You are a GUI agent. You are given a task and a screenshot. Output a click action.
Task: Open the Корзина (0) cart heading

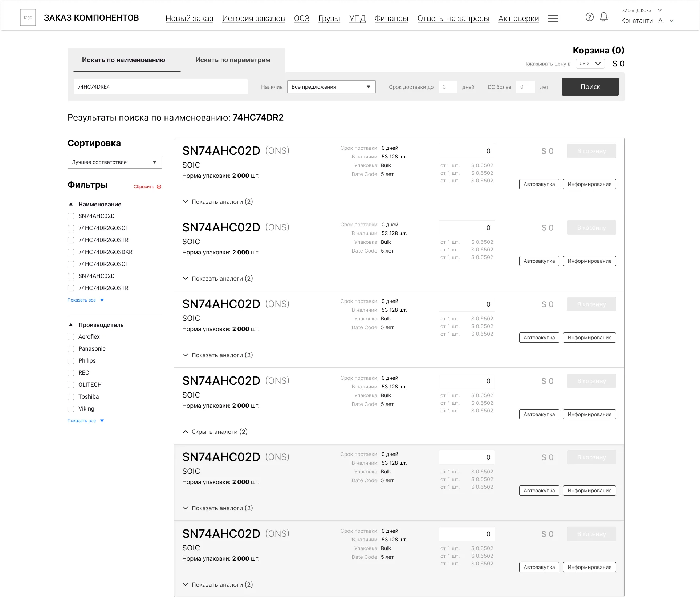598,50
